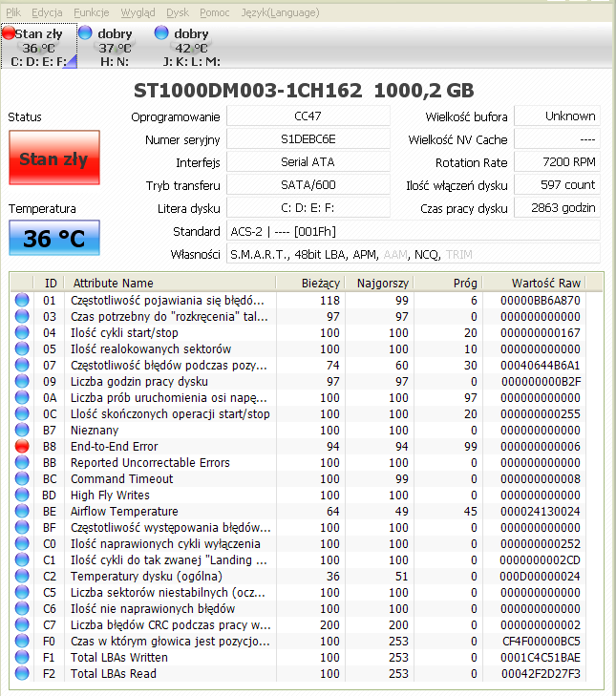Open the Plik menu

point(13,12)
